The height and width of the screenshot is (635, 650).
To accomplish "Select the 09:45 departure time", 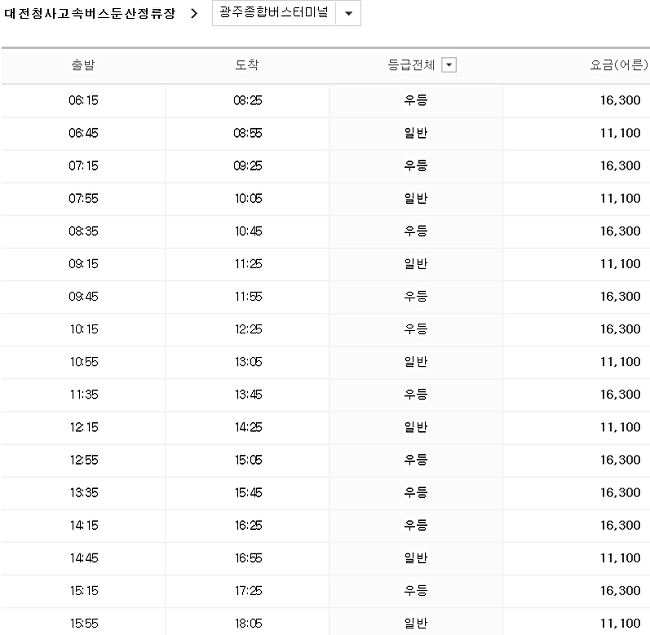I will [x=83, y=297].
